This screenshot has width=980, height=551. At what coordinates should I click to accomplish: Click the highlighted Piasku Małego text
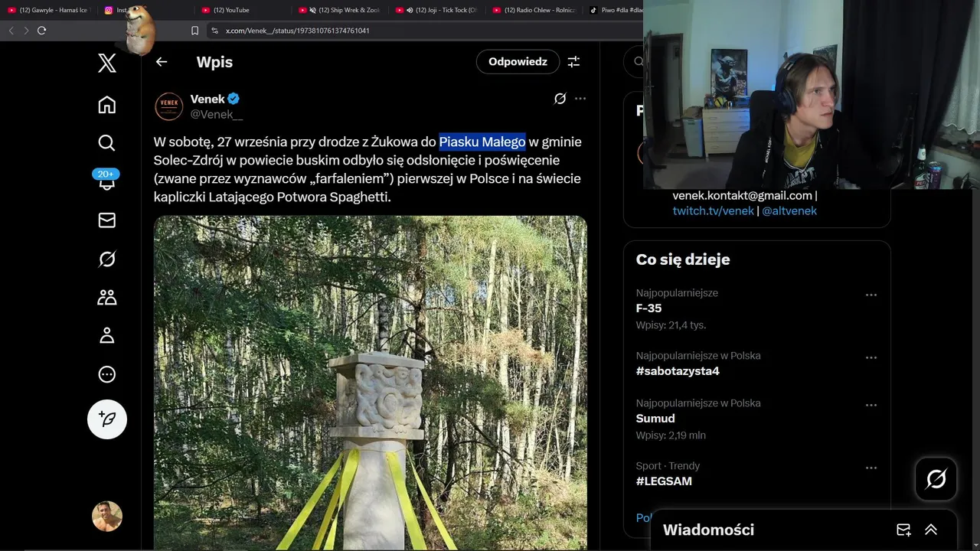click(482, 142)
